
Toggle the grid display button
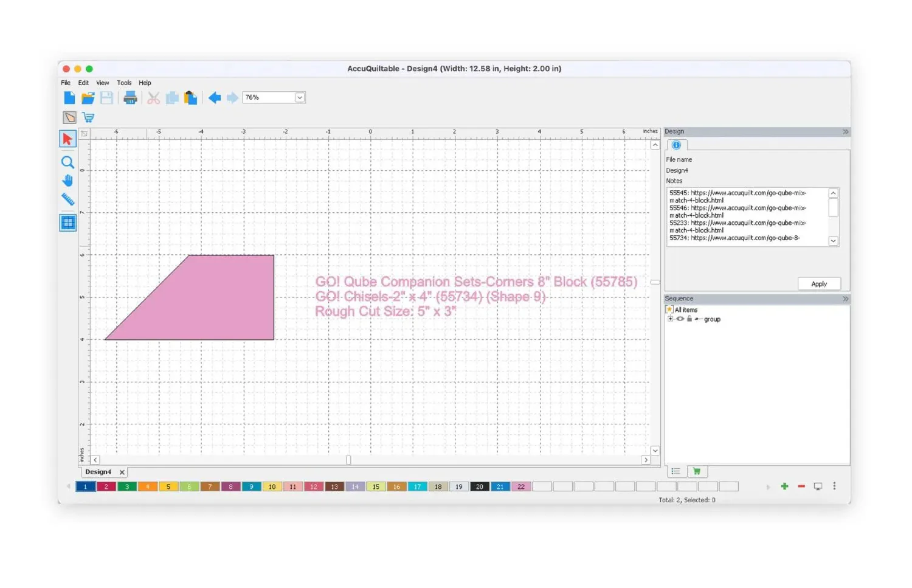click(67, 223)
